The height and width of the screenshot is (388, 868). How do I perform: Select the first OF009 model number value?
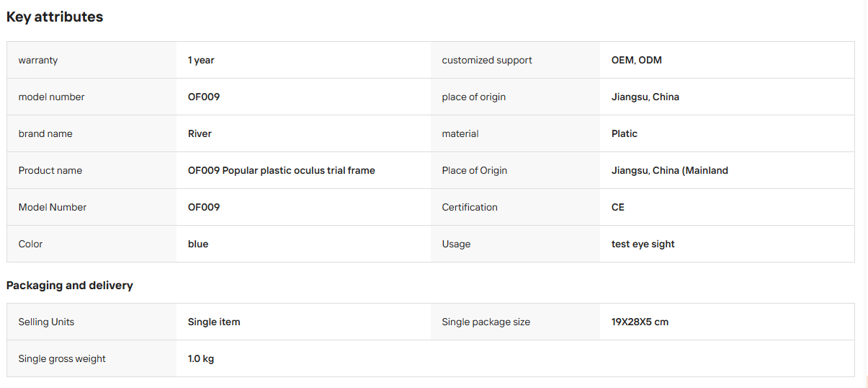pyautogui.click(x=204, y=97)
